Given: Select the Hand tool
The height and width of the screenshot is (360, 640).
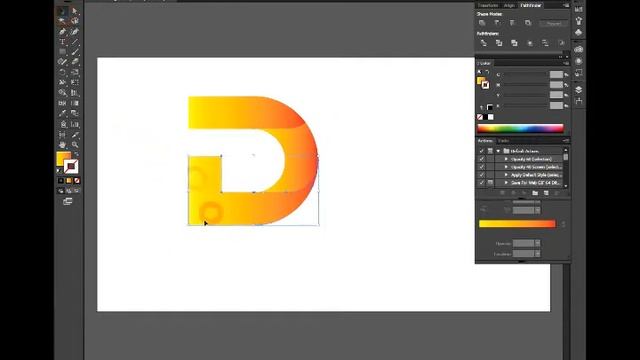Looking at the screenshot, I should pos(62,145).
